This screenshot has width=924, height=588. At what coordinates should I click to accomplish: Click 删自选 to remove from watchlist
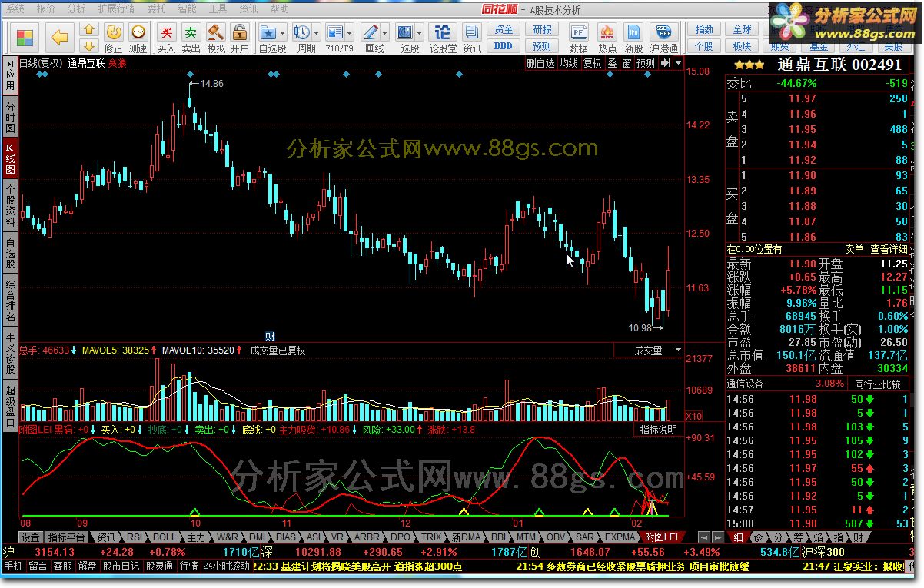pyautogui.click(x=540, y=63)
